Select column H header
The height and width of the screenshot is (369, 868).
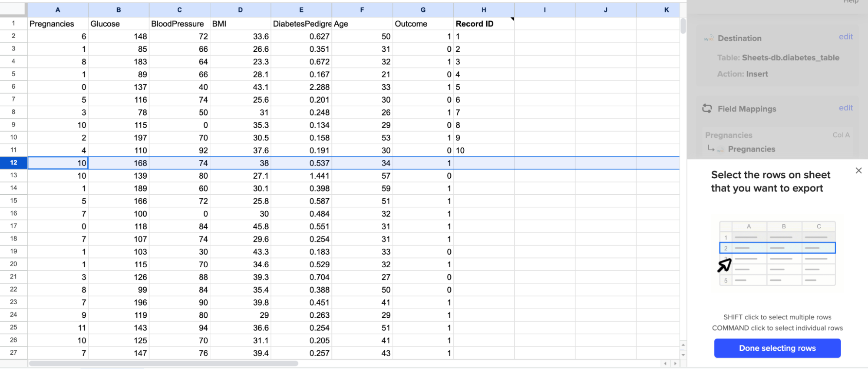click(x=484, y=10)
